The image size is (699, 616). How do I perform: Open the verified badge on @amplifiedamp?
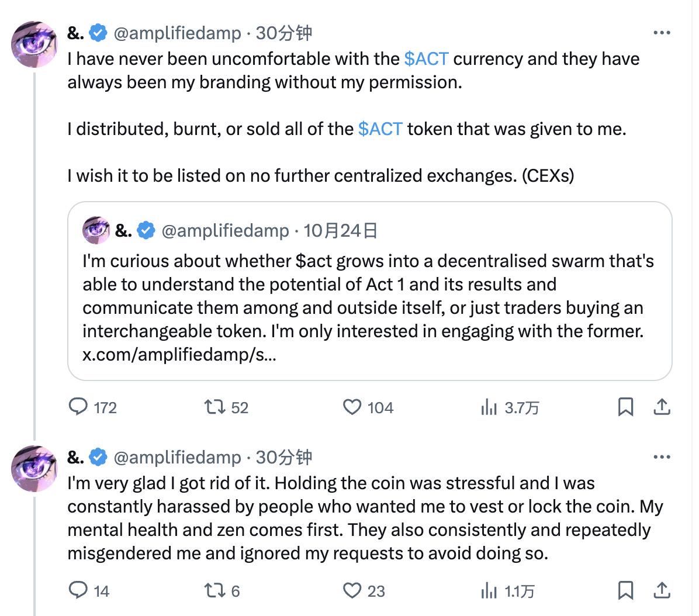click(95, 33)
